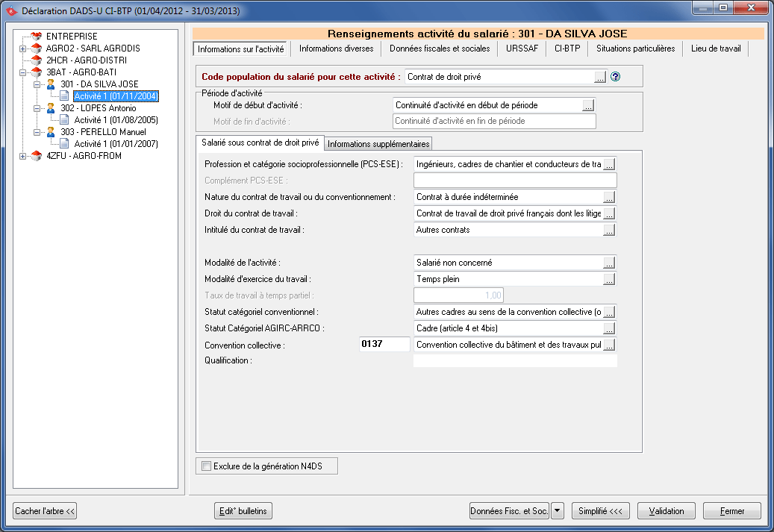Click the 4ZFU - AGRO-FROM company icon
This screenshot has height=532, width=774.
37,156
